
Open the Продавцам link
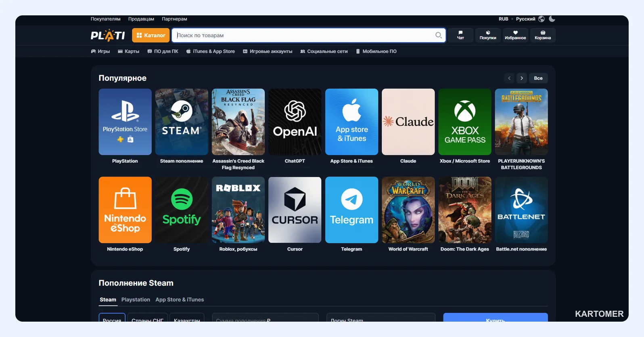[141, 19]
